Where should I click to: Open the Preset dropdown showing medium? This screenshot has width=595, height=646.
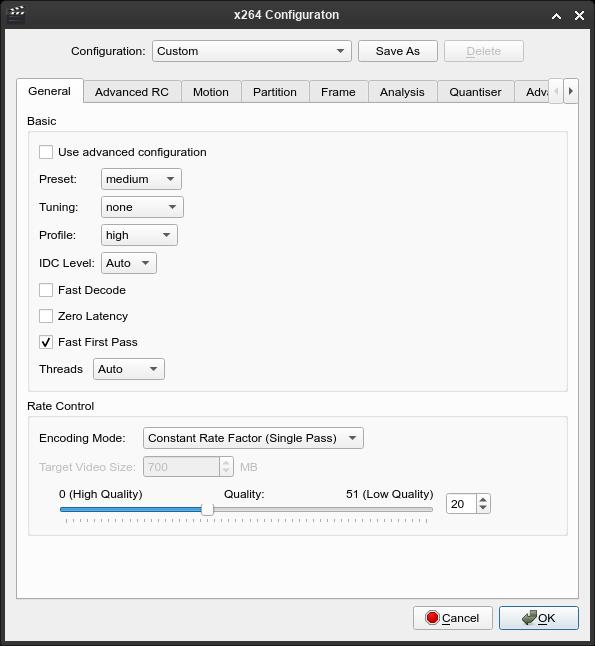pos(141,179)
